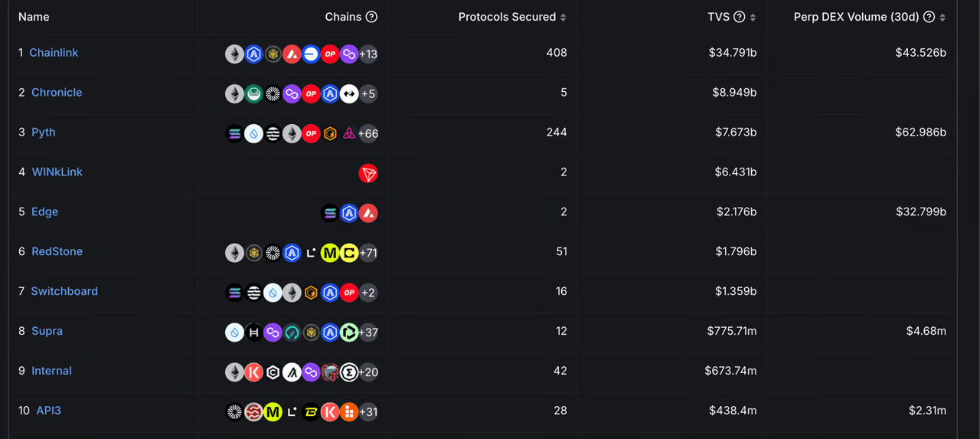Screen dimensions: 980x439
Task: Click the help icon beside TVS header
Action: [740, 17]
